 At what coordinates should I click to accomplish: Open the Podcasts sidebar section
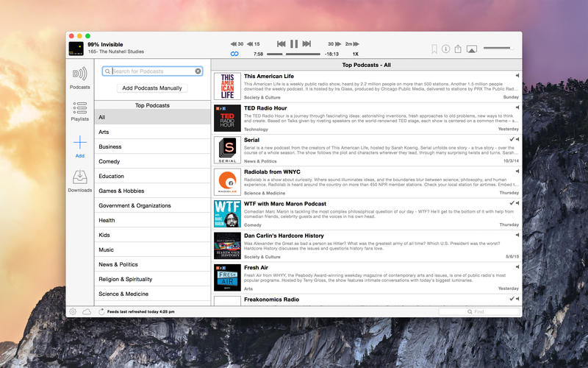click(x=79, y=77)
